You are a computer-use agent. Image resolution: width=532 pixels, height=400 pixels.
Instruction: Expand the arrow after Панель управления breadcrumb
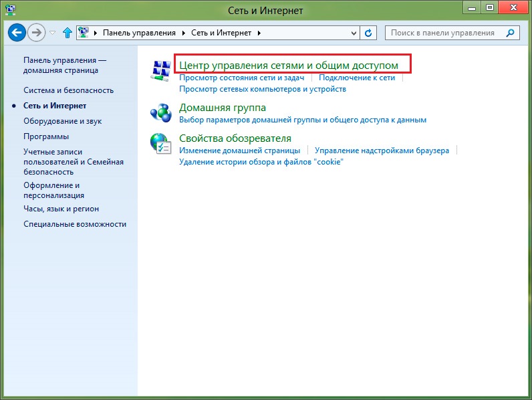[184, 33]
